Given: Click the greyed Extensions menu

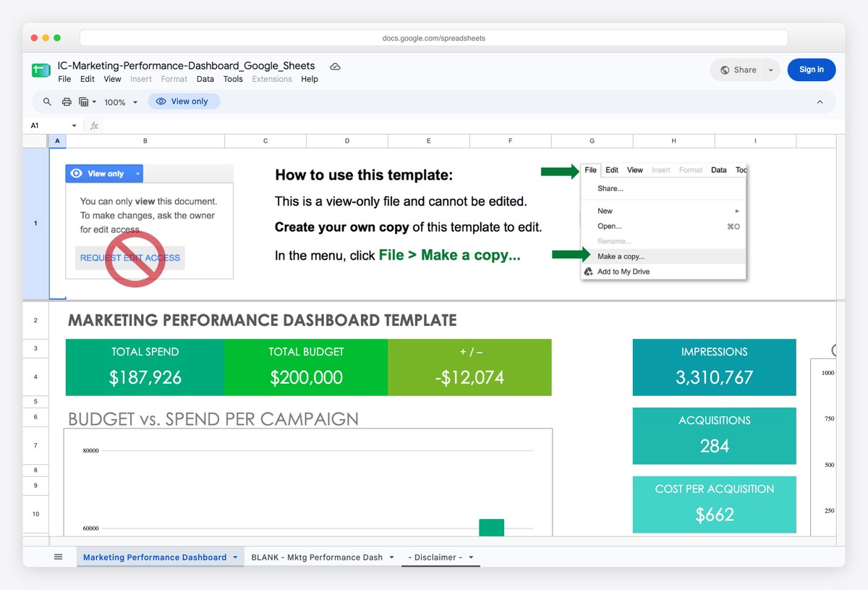Looking at the screenshot, I should 272,79.
